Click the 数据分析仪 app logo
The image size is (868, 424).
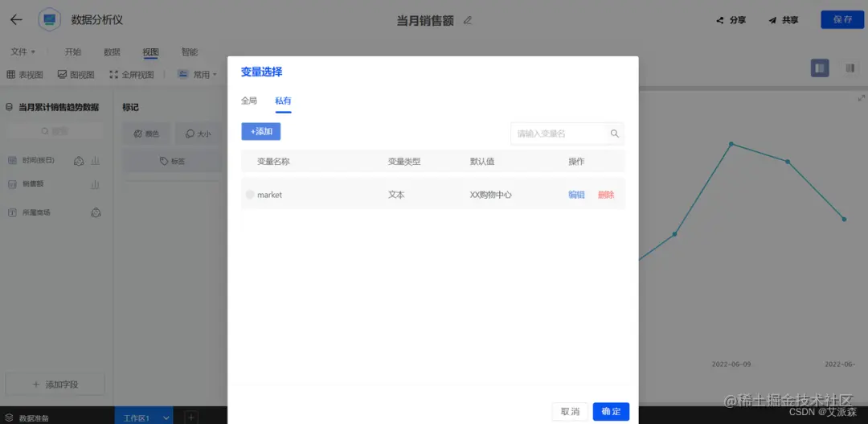tap(50, 20)
